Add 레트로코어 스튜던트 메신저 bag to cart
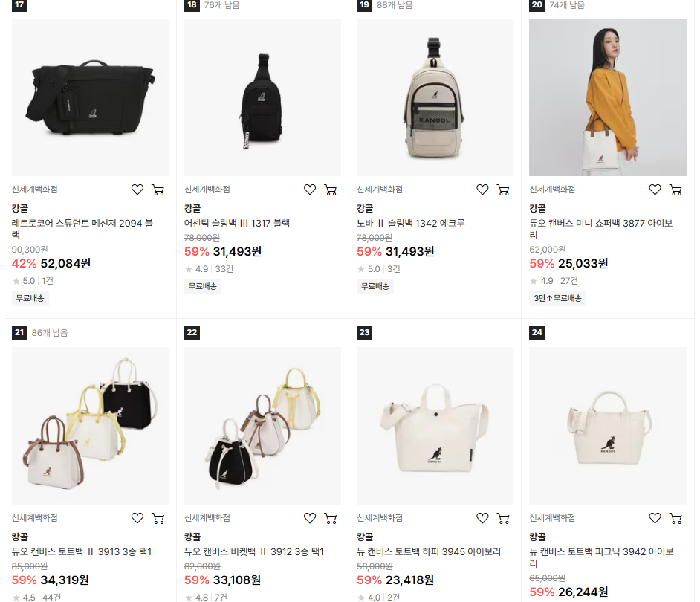 point(158,190)
